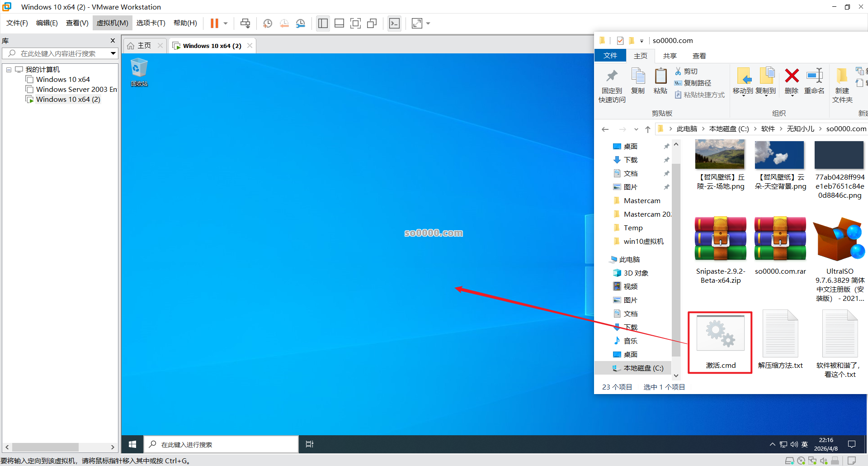Collapse the 我的计算机 tree node

9,70
